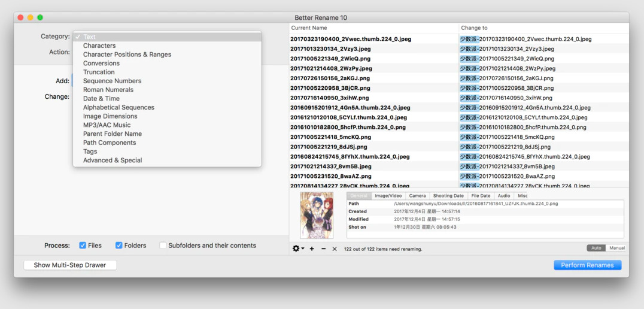
Task: Toggle the Folders checkbox
Action: pyautogui.click(x=119, y=246)
